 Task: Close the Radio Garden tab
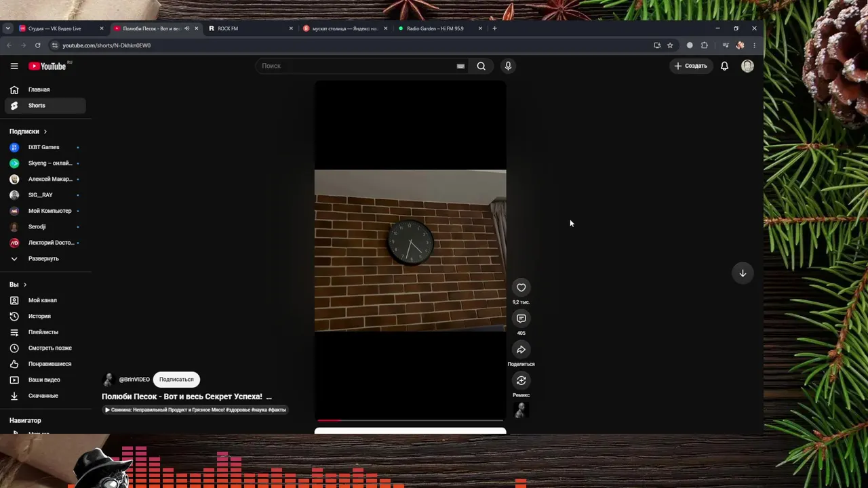(x=480, y=28)
